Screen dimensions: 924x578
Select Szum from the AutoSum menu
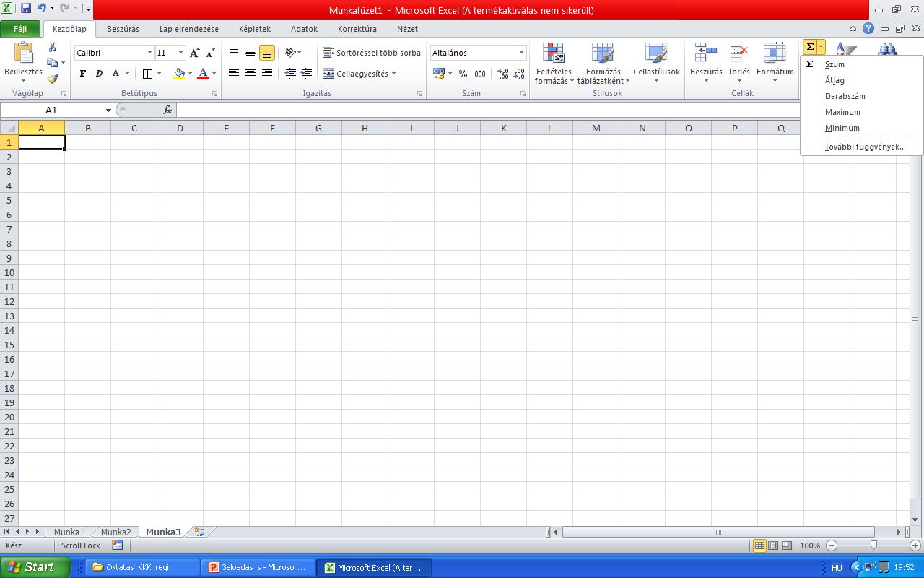click(x=862, y=64)
